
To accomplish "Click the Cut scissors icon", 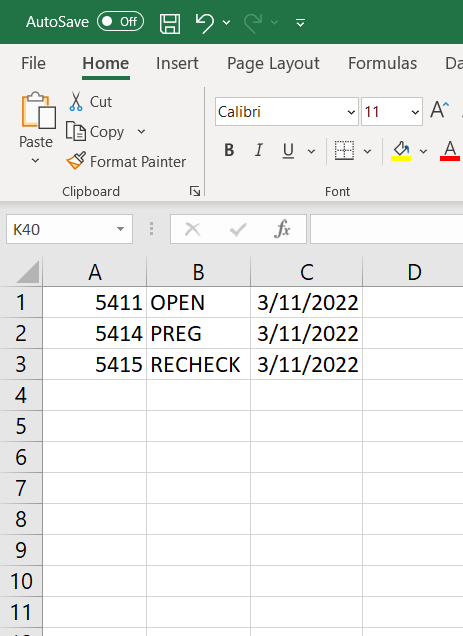I will click(x=75, y=101).
